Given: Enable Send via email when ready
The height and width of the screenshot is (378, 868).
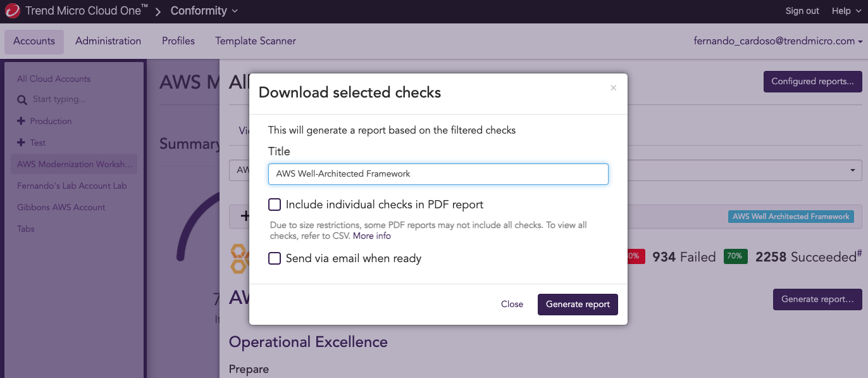Looking at the screenshot, I should coord(275,258).
